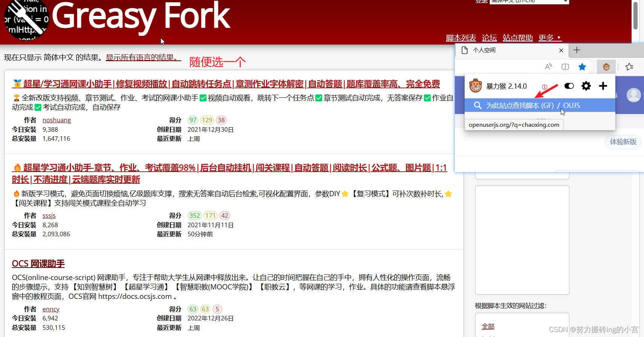Open the 超星学习通小助手-章节 script link
Image resolution: width=644 pixels, height=337 pixels.
[229, 174]
